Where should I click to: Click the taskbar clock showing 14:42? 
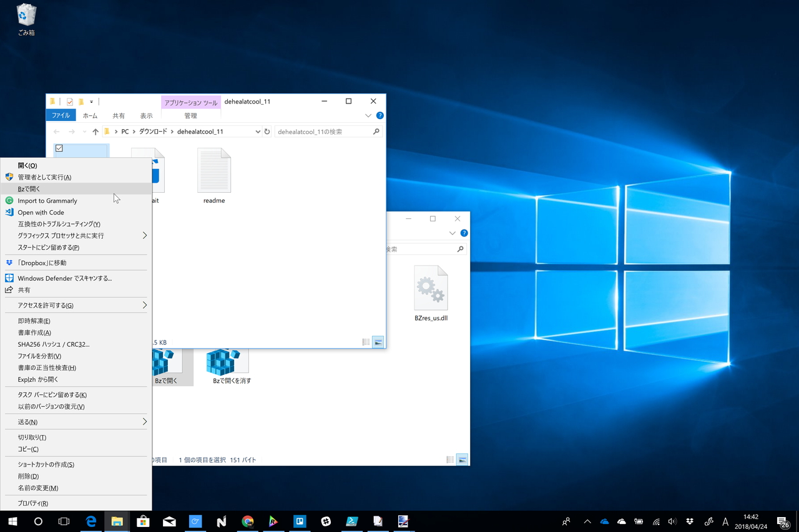[x=751, y=521]
